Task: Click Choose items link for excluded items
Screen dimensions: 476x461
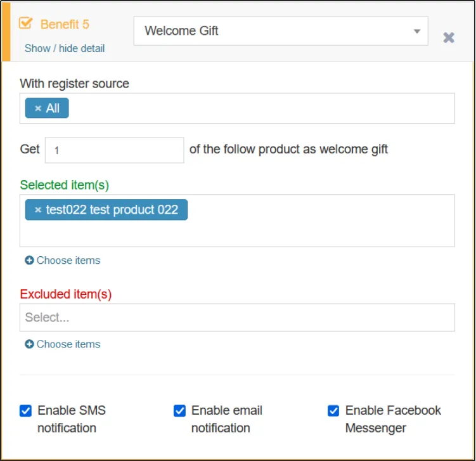Action: (68, 344)
